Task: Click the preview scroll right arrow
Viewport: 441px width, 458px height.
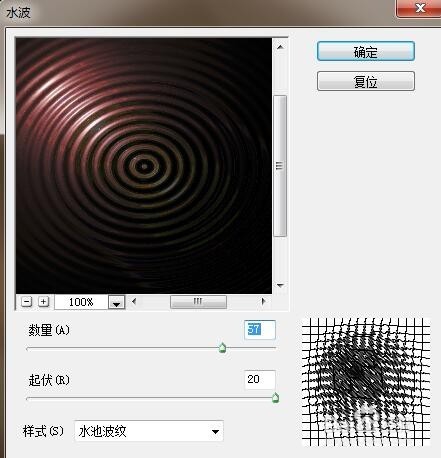Action: tap(263, 302)
